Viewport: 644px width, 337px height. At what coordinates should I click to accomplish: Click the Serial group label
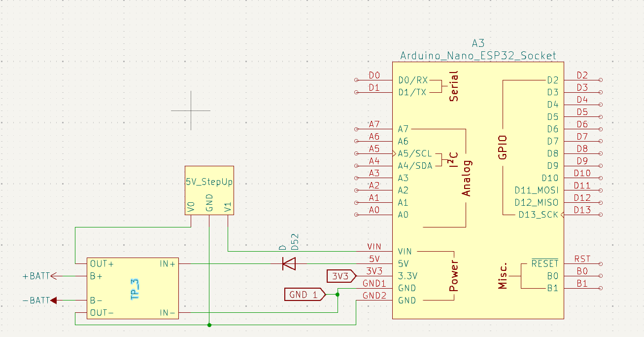454,86
